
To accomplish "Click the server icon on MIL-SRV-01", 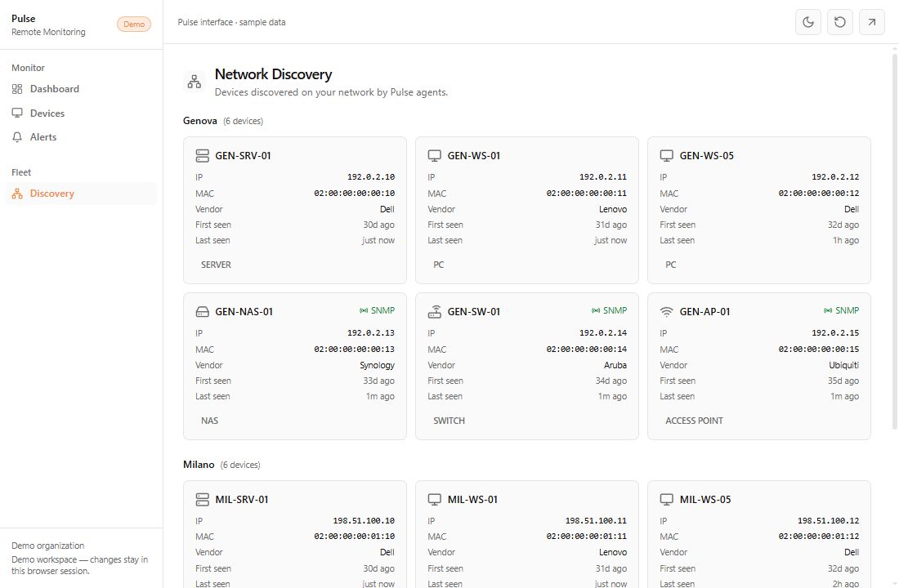I will pyautogui.click(x=203, y=499).
